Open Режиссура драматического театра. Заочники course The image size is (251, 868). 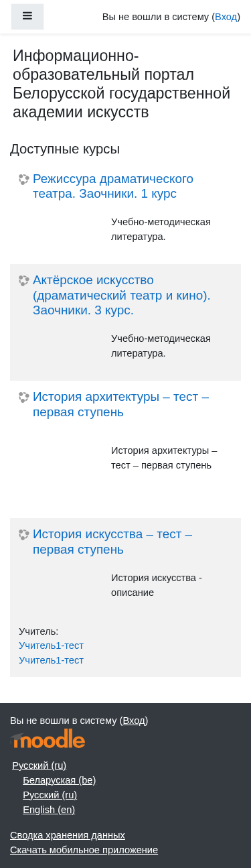113,186
